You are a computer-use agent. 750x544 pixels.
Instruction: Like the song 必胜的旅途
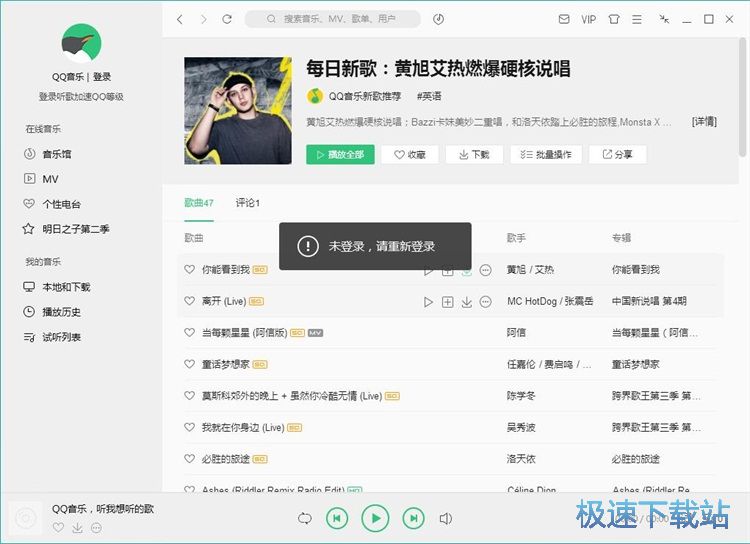[189, 459]
